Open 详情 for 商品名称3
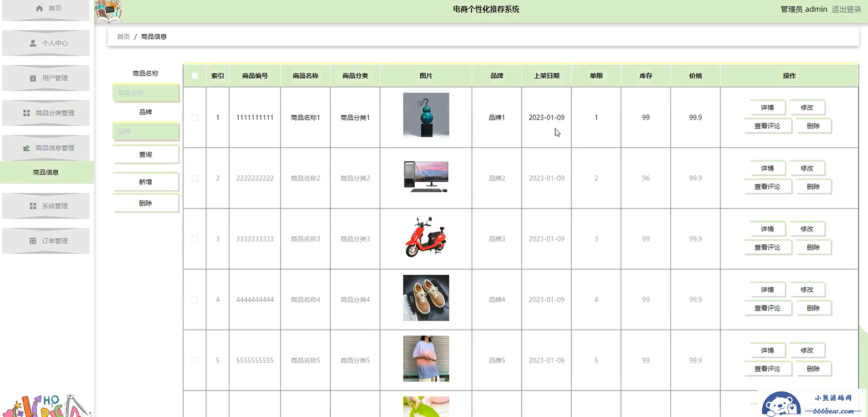This screenshot has height=417, width=868. (x=767, y=229)
